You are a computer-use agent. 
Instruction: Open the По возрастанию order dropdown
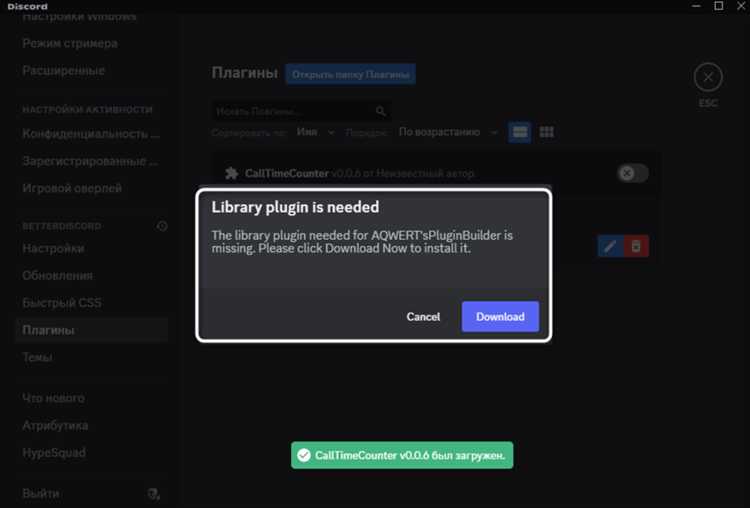448,132
